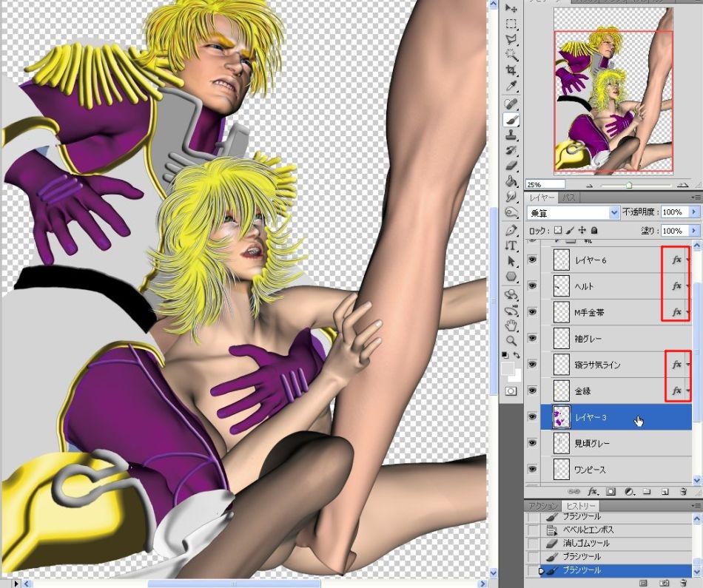
Task: Select the Pen tool
Action: click(x=511, y=230)
